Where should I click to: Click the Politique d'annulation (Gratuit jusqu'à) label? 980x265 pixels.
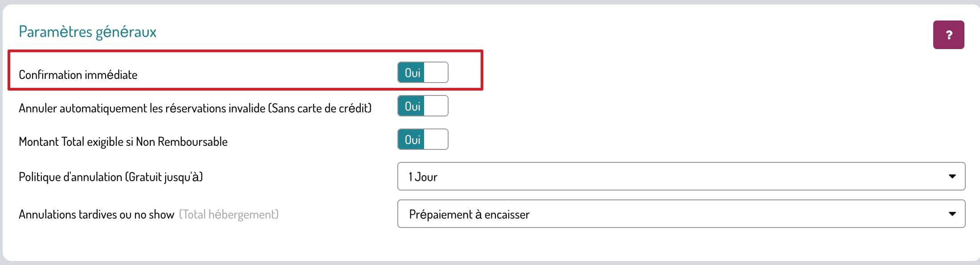click(110, 177)
